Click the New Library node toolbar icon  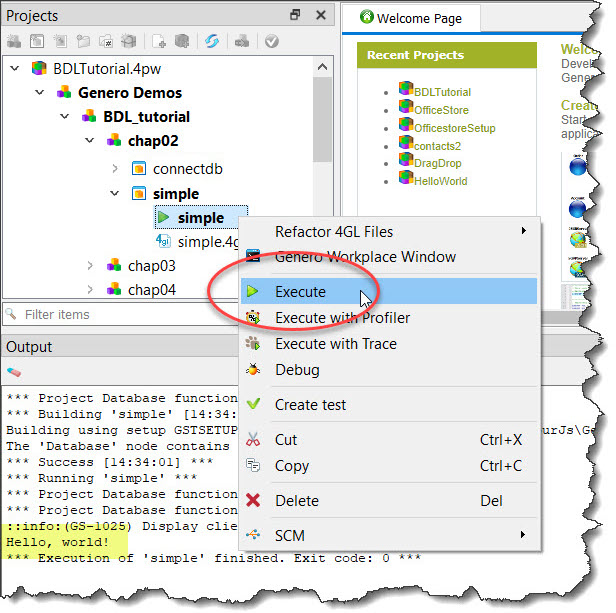click(x=60, y=41)
